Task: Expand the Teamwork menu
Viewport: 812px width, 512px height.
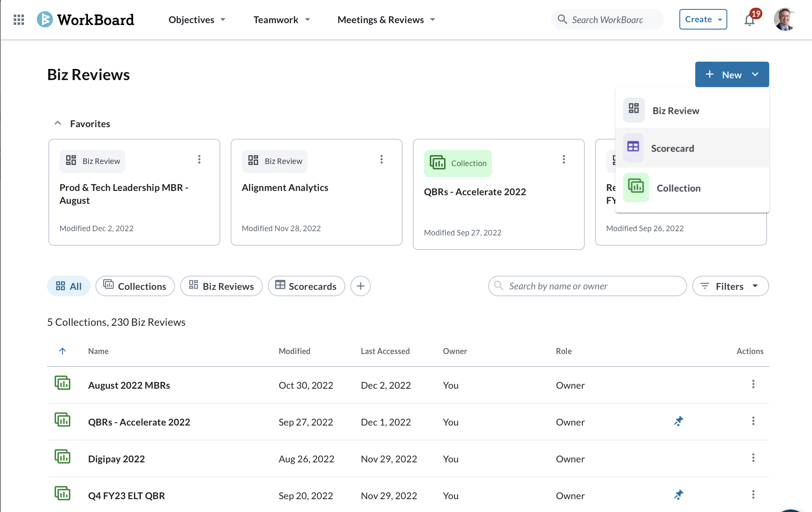Action: point(282,20)
